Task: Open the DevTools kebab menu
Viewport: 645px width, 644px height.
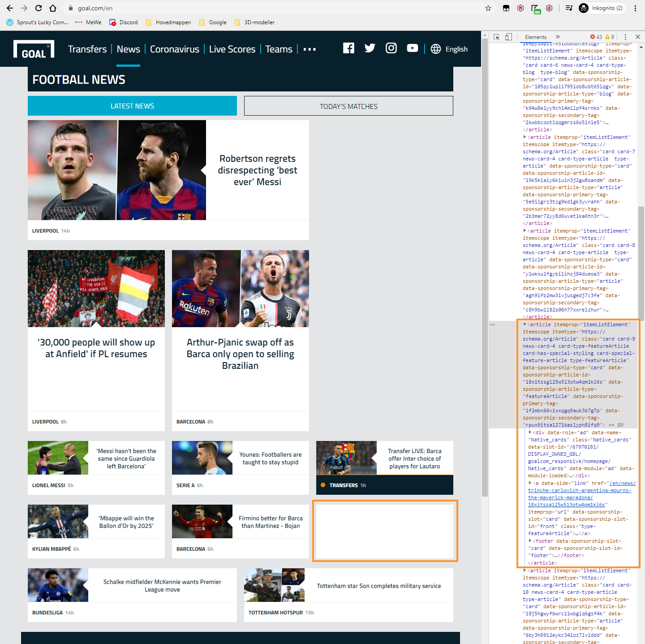Action: point(626,37)
